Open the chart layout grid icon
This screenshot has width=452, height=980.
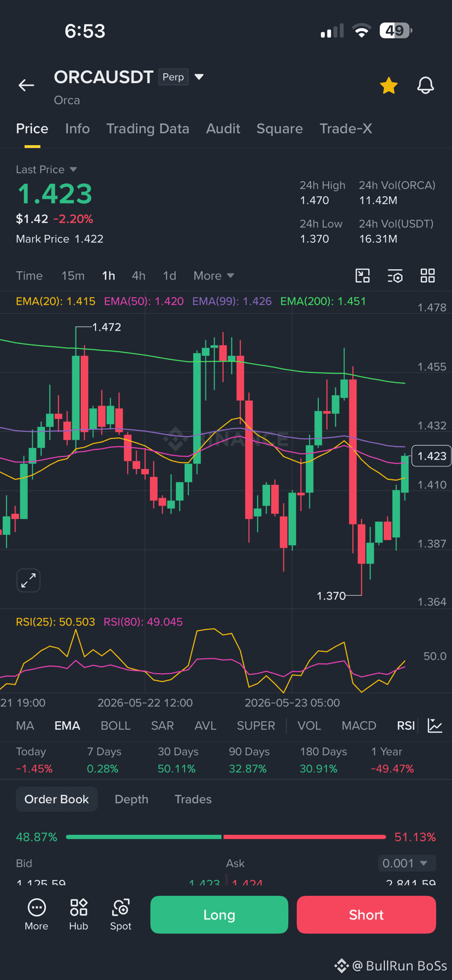tap(427, 276)
